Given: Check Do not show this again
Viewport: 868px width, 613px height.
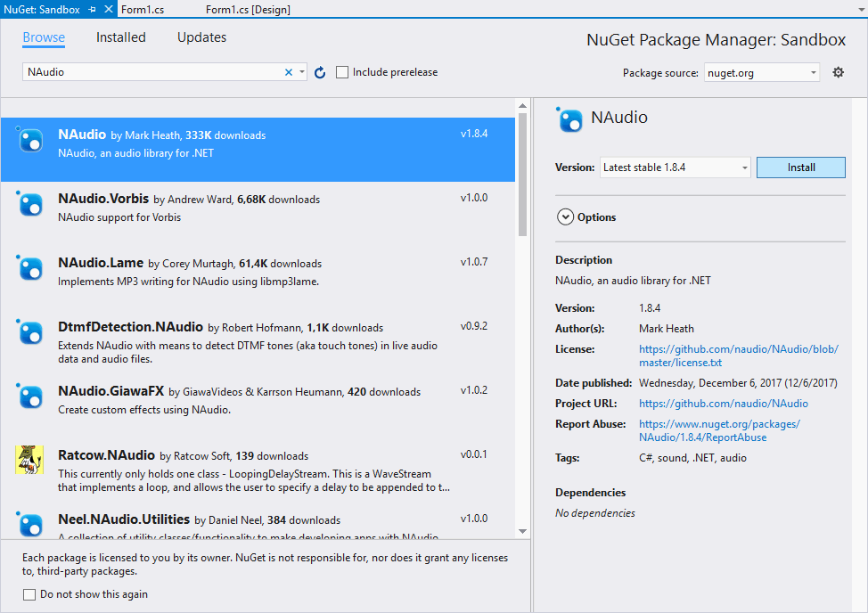Looking at the screenshot, I should [x=29, y=594].
